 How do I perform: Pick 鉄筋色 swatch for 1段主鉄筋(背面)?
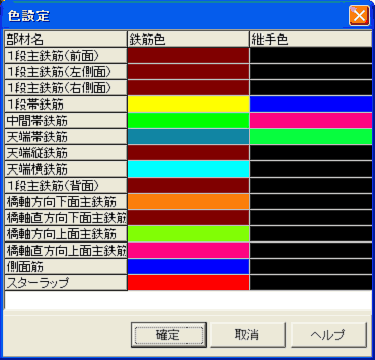coord(188,185)
